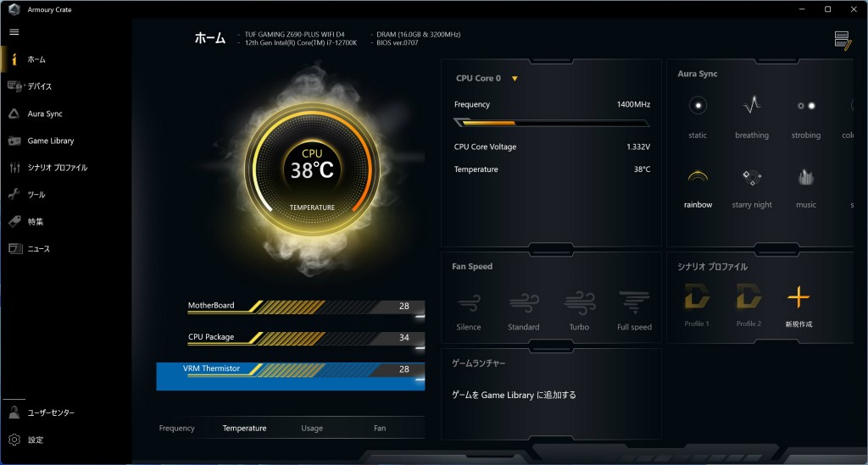Switch to the Frequency tab
This screenshot has height=465, width=868.
tap(176, 428)
